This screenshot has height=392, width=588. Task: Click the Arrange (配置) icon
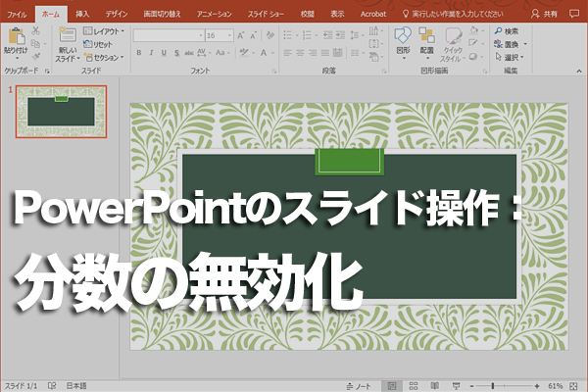tap(426, 35)
